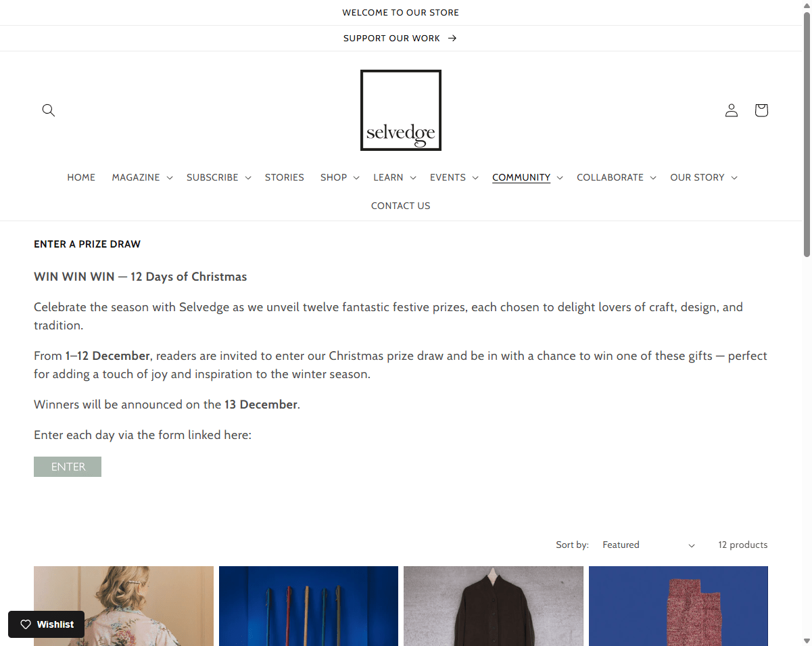Expand the Magazine menu
Viewport: 812px width, 646px height.
[143, 177]
